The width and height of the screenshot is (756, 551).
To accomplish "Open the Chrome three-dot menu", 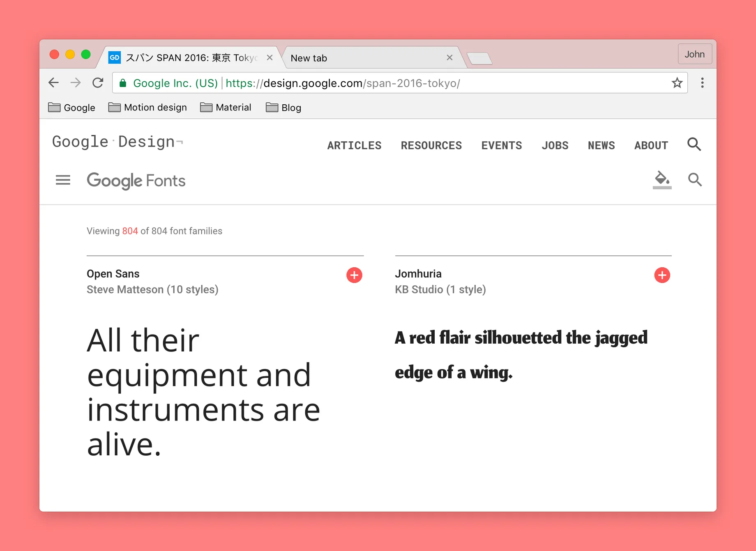I will [x=703, y=83].
